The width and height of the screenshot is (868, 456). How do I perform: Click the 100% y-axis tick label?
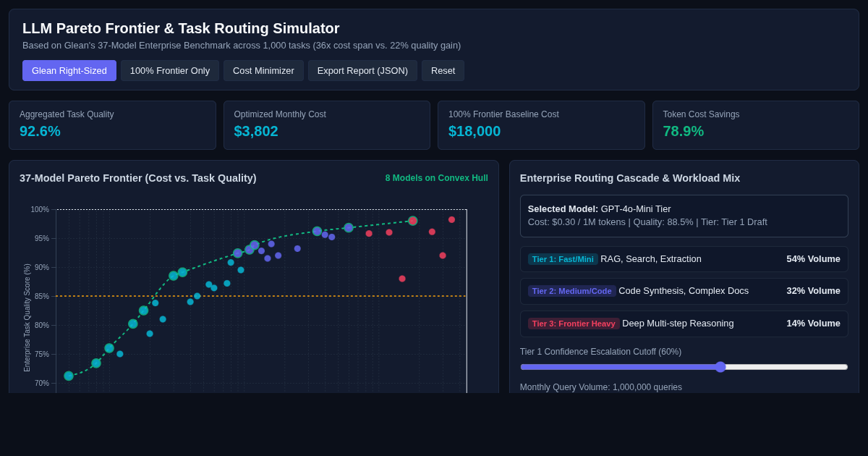pos(40,209)
